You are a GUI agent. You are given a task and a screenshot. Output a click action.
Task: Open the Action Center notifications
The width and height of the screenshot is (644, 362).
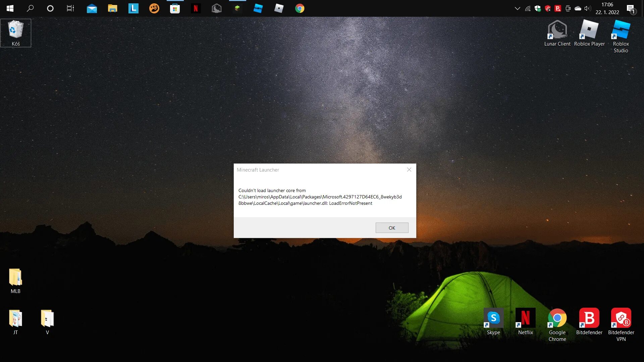tap(631, 9)
